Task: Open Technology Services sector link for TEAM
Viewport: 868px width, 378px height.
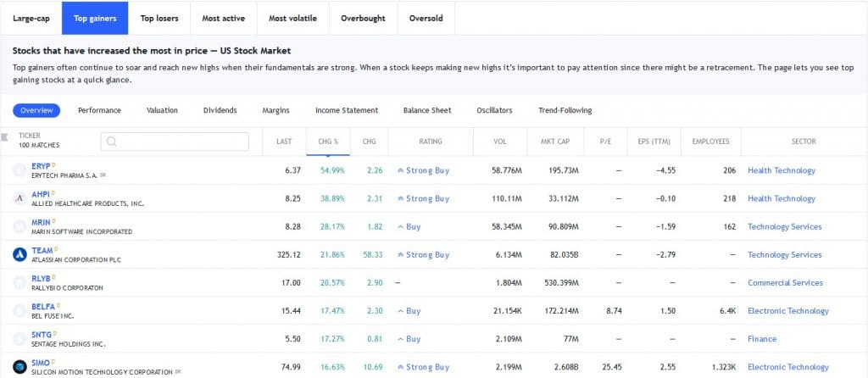Action: [x=784, y=254]
